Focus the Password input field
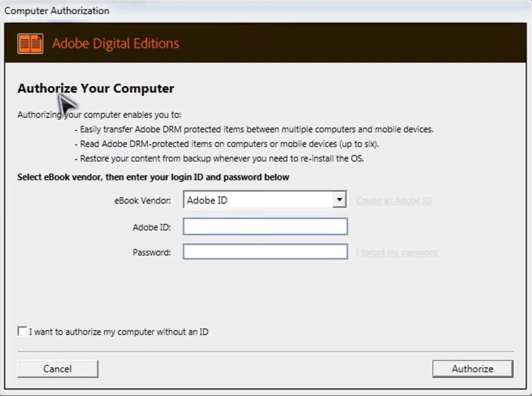532x396 pixels. click(x=265, y=252)
